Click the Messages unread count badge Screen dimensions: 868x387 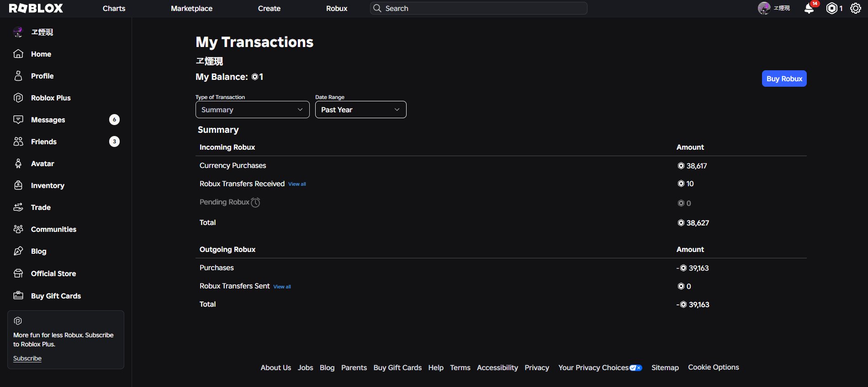114,120
